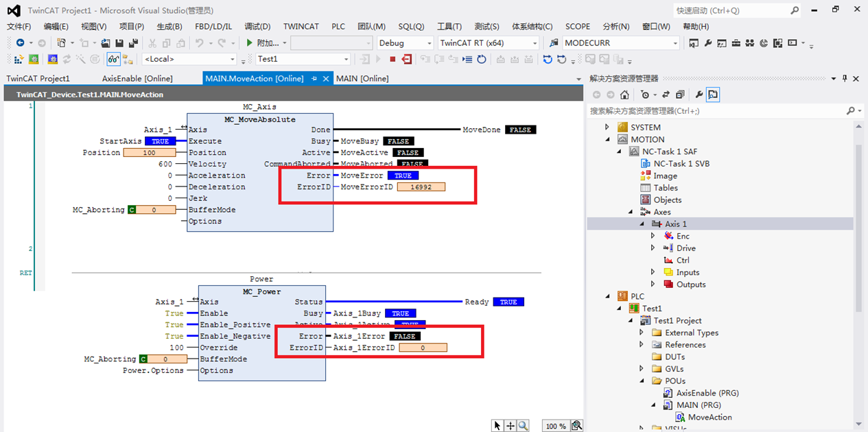Click the Find in Files icon beside MODECURR

point(554,43)
